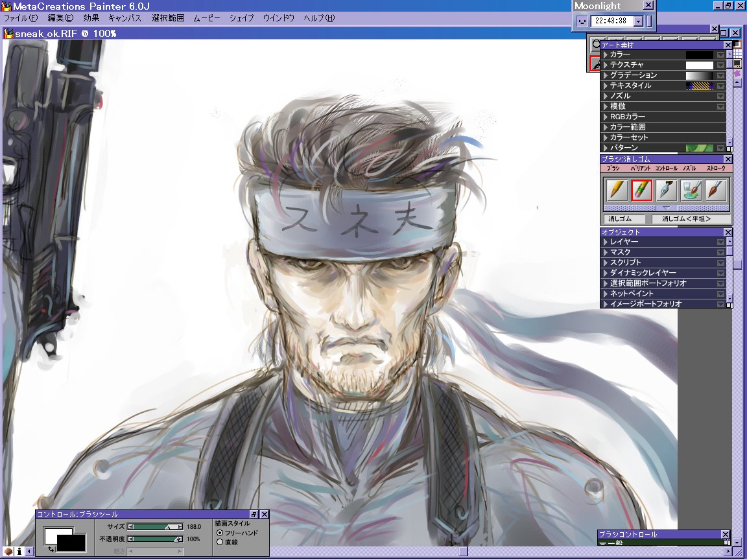
Task: Open the ムービー menu
Action: (207, 18)
